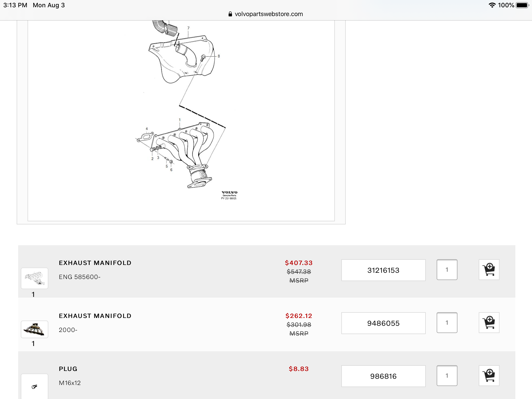Open the ENG 585600- Exhaust Manifold title
Image resolution: width=532 pixels, height=399 pixels.
[95, 263]
